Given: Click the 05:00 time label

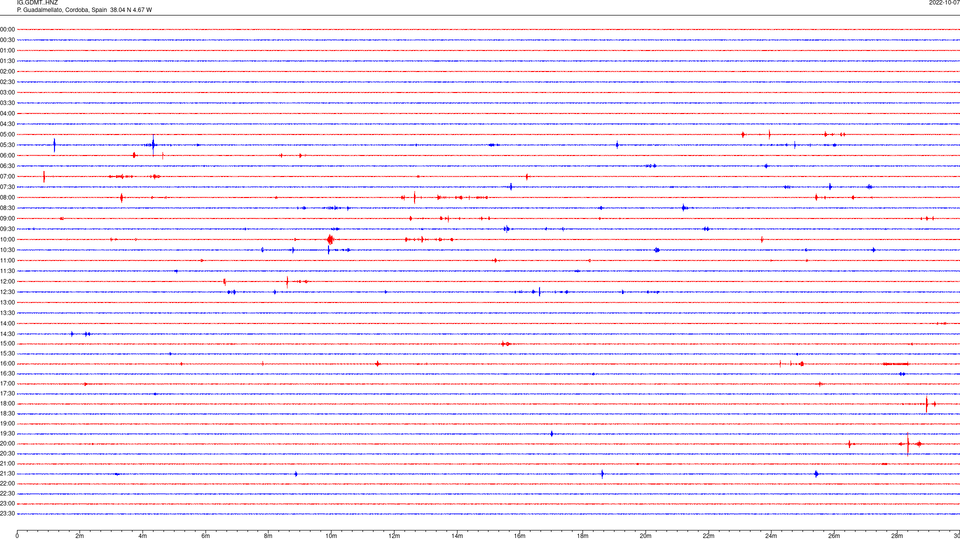Looking at the screenshot, I should (7, 135).
